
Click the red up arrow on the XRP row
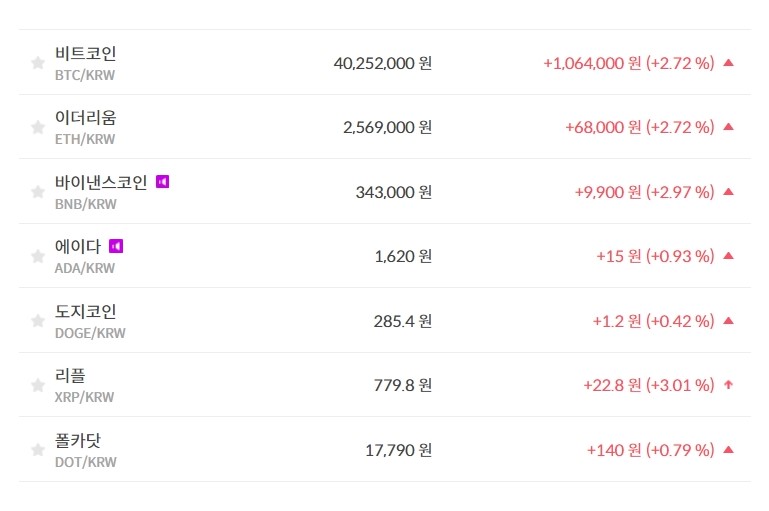pyautogui.click(x=728, y=385)
